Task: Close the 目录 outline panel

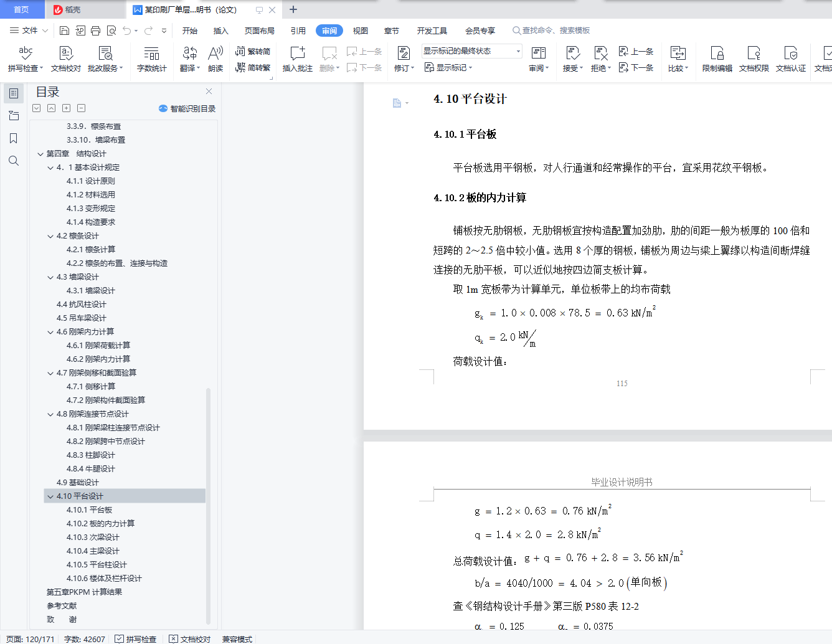Action: coord(209,92)
